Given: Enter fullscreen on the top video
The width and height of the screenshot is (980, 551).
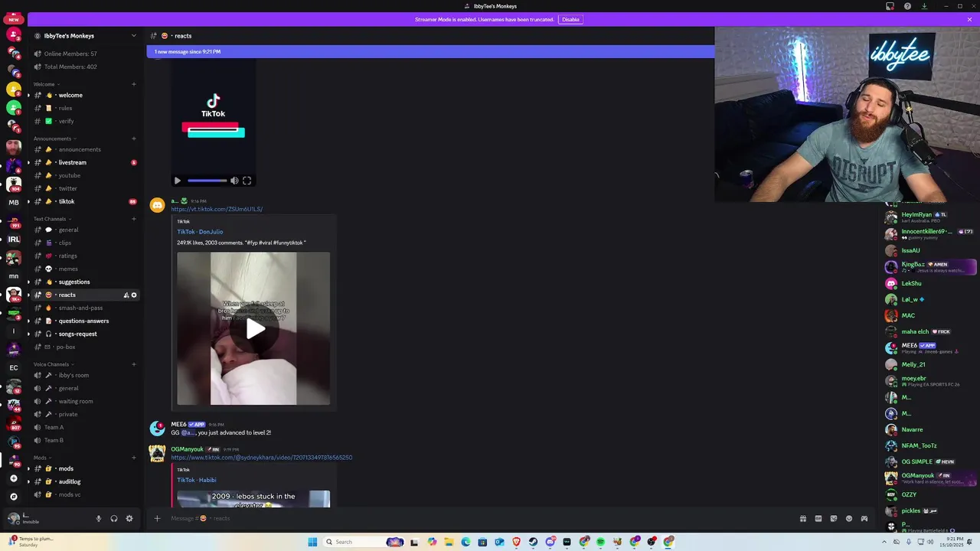Looking at the screenshot, I should (247, 181).
